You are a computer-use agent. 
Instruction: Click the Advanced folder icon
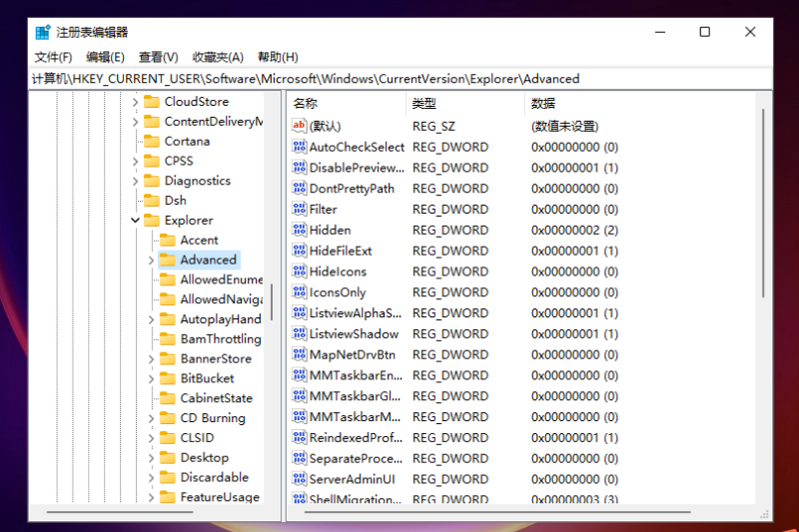pyautogui.click(x=168, y=260)
